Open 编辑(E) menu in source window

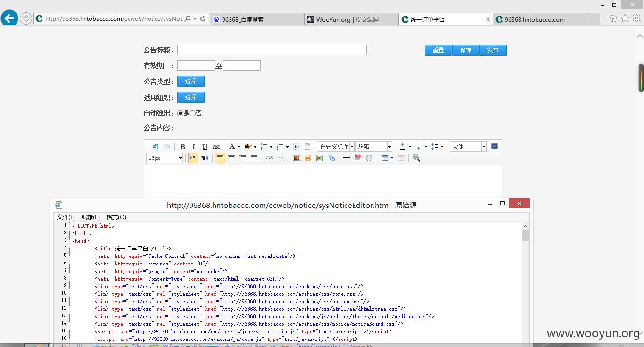(x=91, y=217)
